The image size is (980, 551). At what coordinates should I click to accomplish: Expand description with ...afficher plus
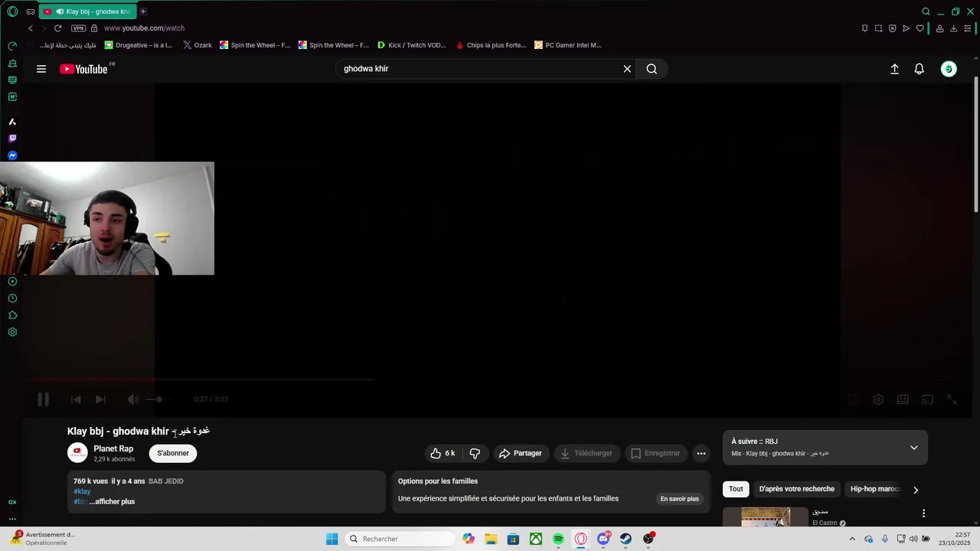[112, 501]
